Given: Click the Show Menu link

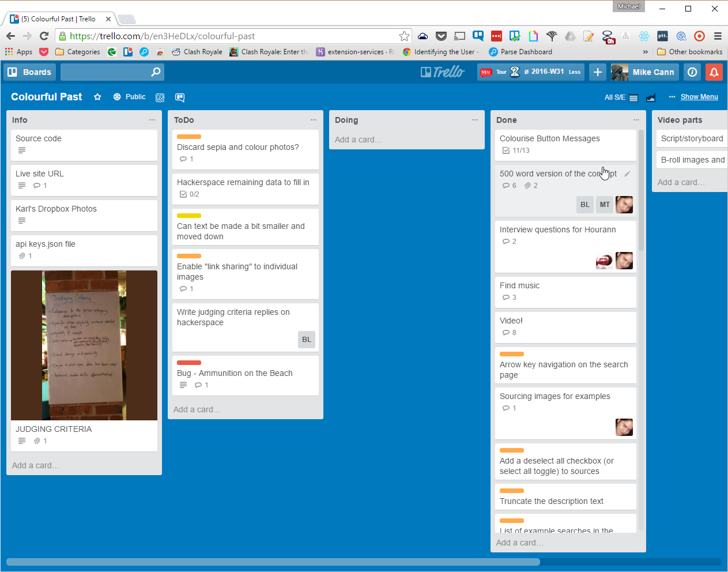Looking at the screenshot, I should (699, 97).
